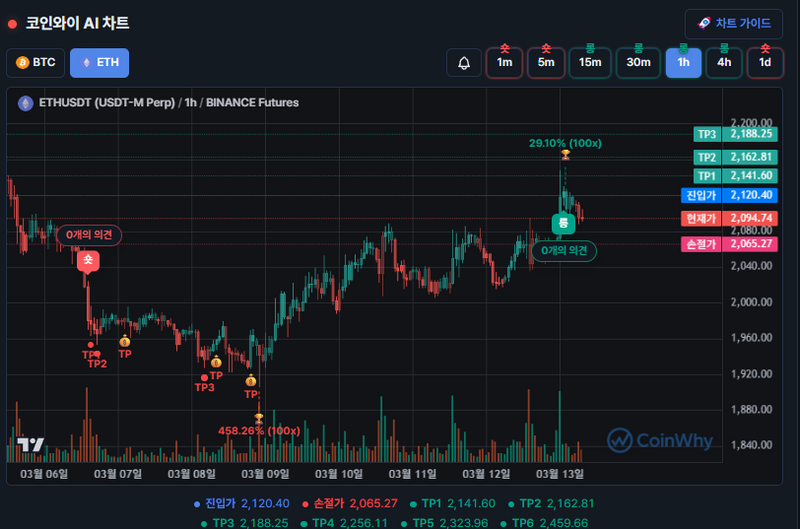Switch to the 5m timeframe

pos(546,62)
